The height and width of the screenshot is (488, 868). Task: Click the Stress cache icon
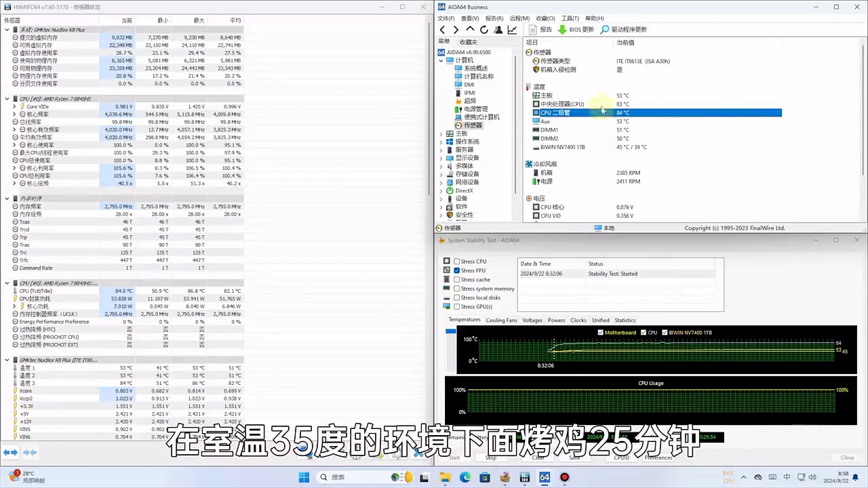tap(446, 279)
